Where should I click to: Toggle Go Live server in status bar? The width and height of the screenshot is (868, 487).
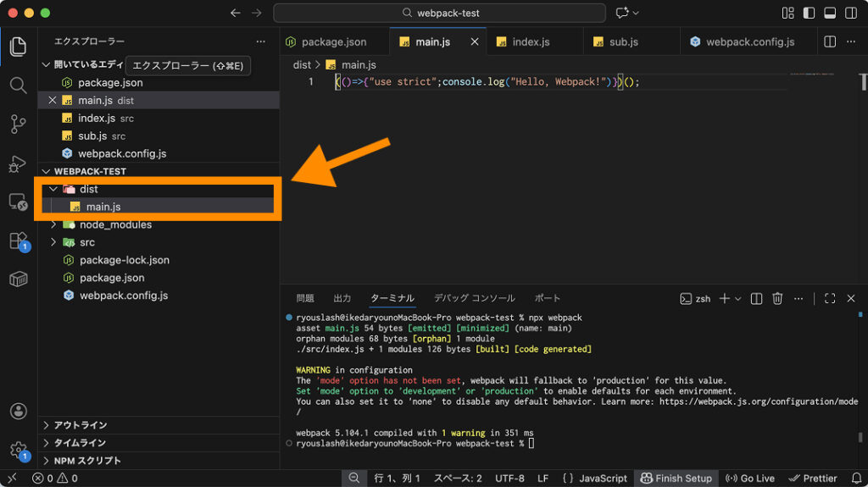click(750, 478)
